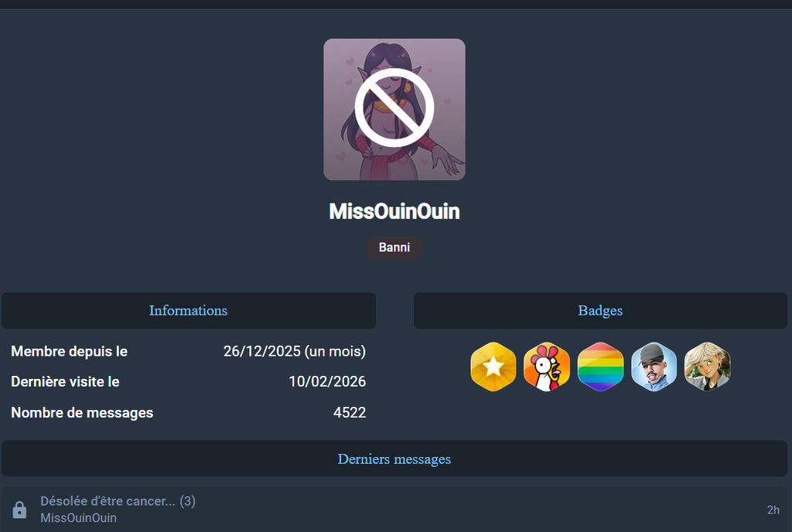Click the ban symbol on the avatar
Screen dimensions: 792x532
(x=394, y=107)
